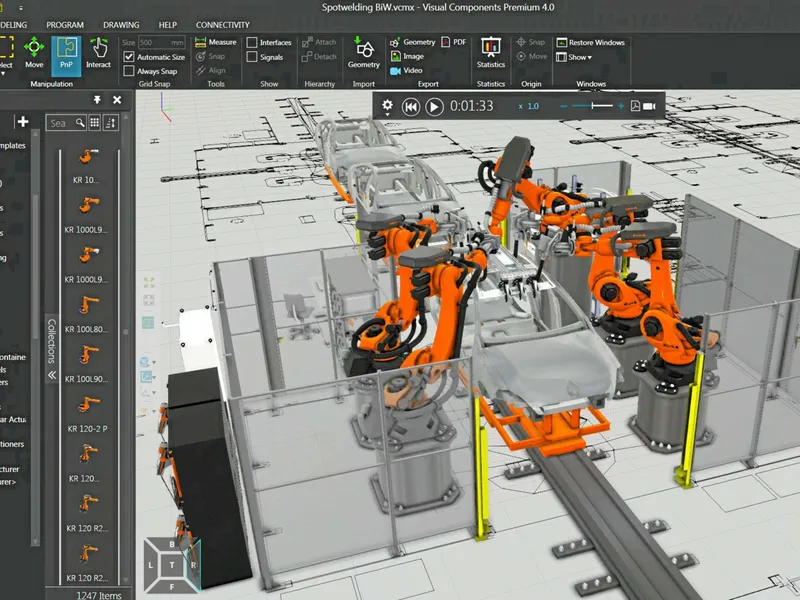Enable the Always Snap checkbox
This screenshot has width=800, height=600.
point(128,71)
